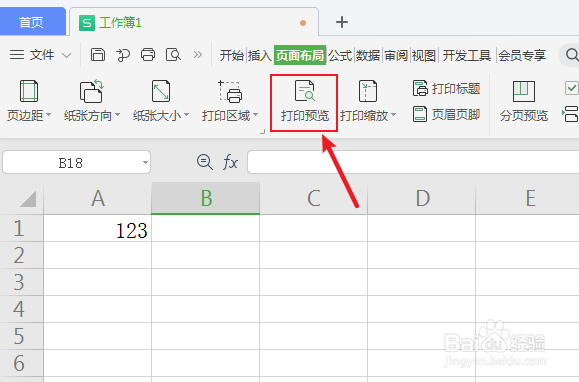Open the 会员专享 ribbon tab
Image resolution: width=579 pixels, height=382 pixels.
coord(522,56)
